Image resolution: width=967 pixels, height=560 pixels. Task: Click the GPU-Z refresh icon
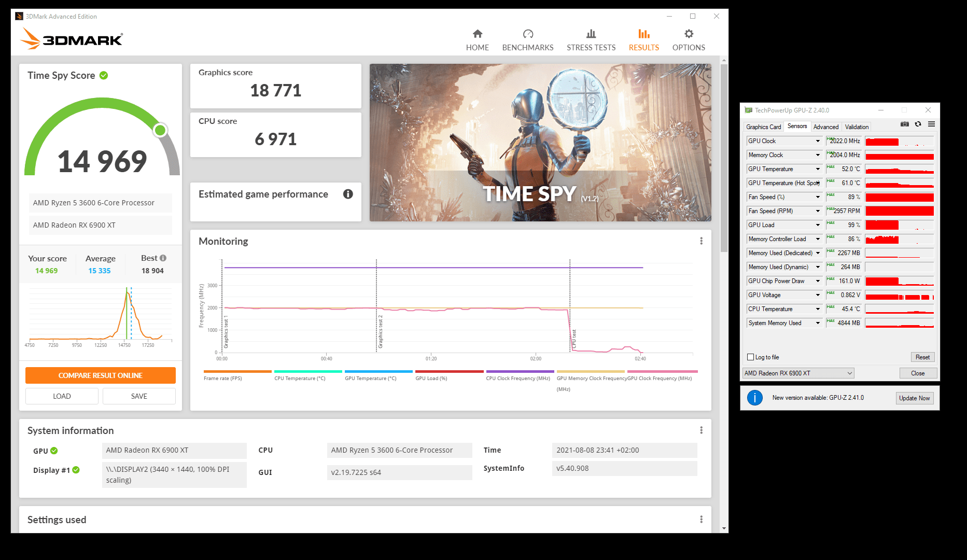click(918, 124)
